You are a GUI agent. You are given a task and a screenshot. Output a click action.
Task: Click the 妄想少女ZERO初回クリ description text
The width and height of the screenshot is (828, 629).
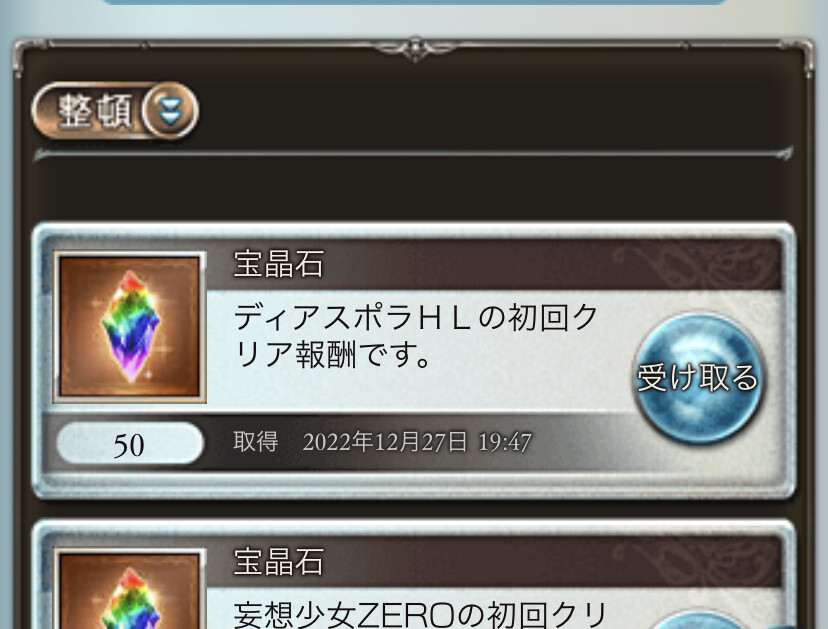420,614
